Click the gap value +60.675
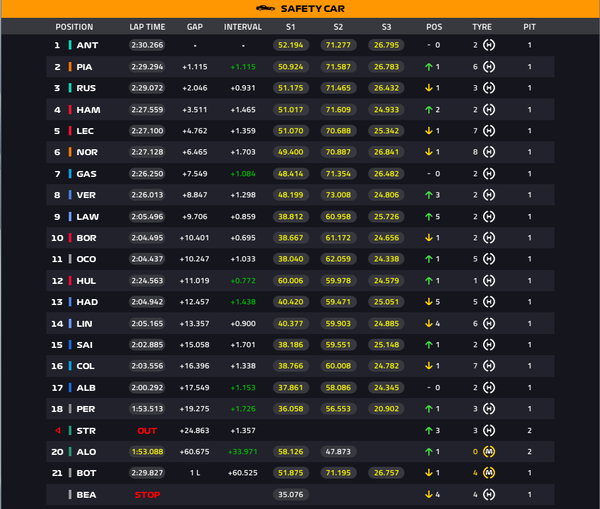 pos(195,452)
